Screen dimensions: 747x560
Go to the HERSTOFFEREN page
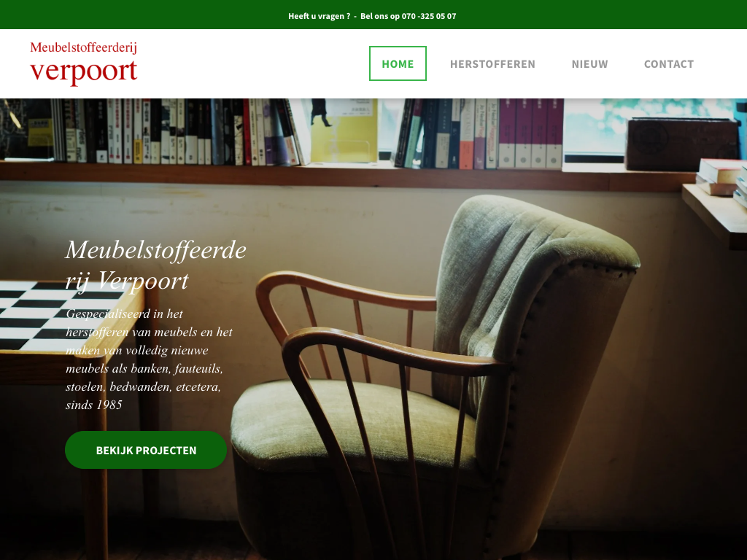tap(492, 64)
